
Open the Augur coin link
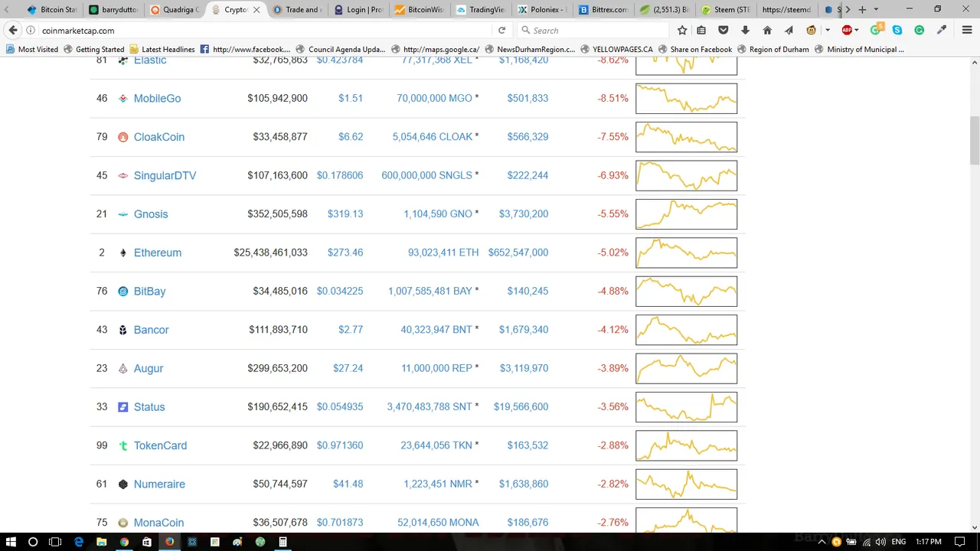coord(149,368)
